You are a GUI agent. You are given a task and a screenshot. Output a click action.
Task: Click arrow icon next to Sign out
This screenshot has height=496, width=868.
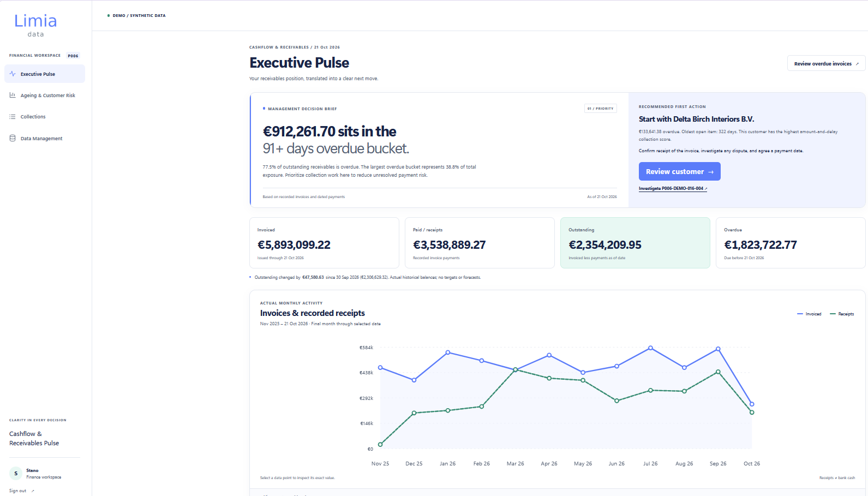point(33,491)
